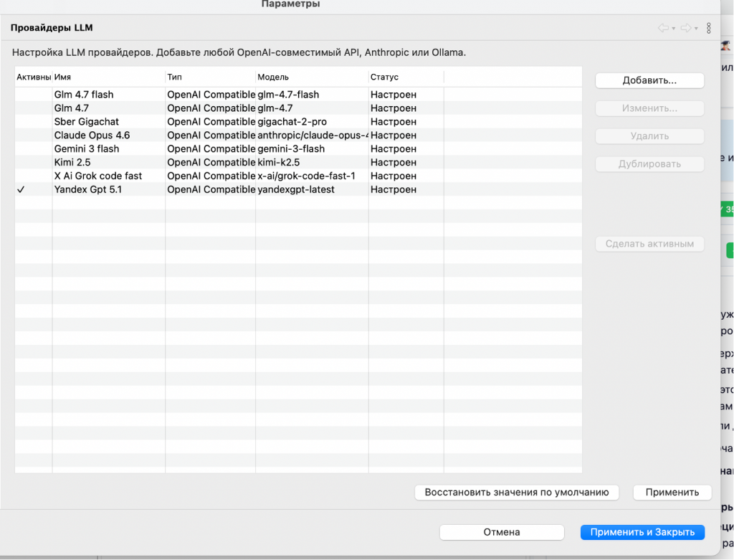Click the Сделать активным button
The image size is (734, 560).
pos(649,244)
